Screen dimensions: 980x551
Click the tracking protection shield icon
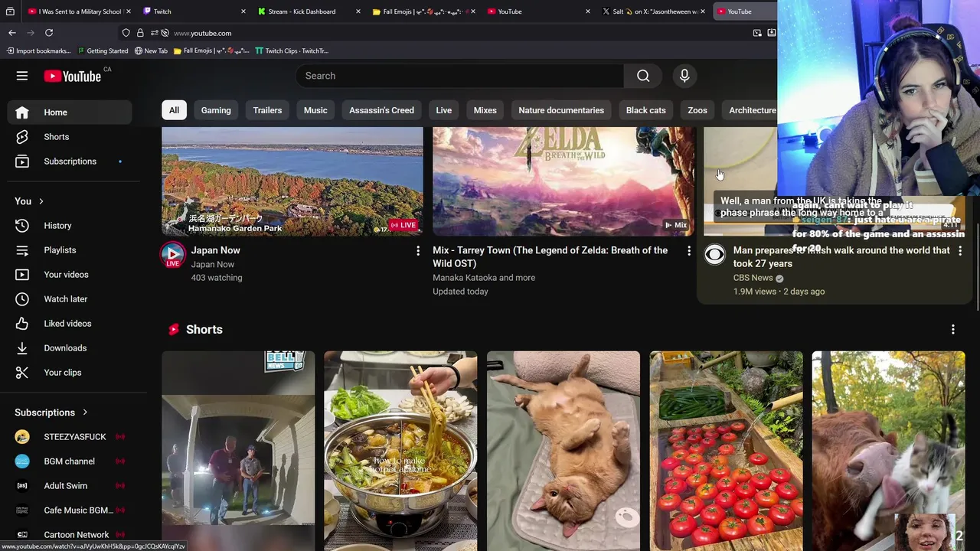tap(126, 33)
